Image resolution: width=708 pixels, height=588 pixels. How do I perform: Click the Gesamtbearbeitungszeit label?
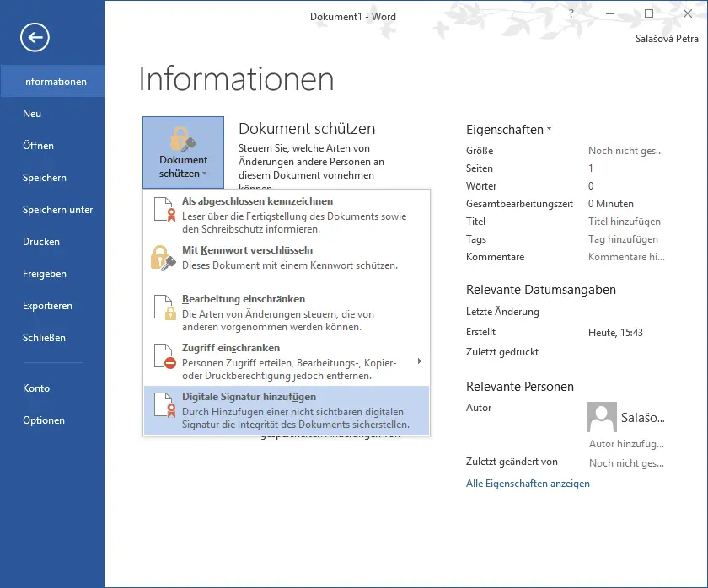coord(519,204)
